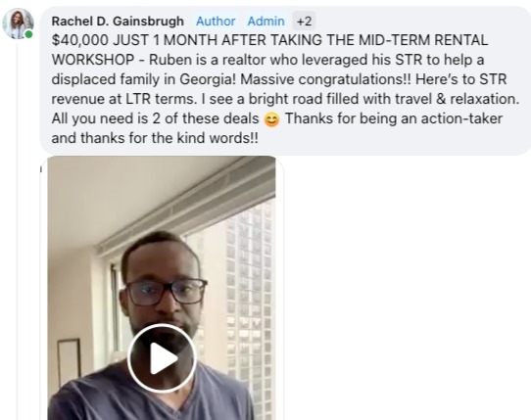Image resolution: width=531 pixels, height=420 pixels.
Task: Click the vertical comment thread line
Action: 17,230
